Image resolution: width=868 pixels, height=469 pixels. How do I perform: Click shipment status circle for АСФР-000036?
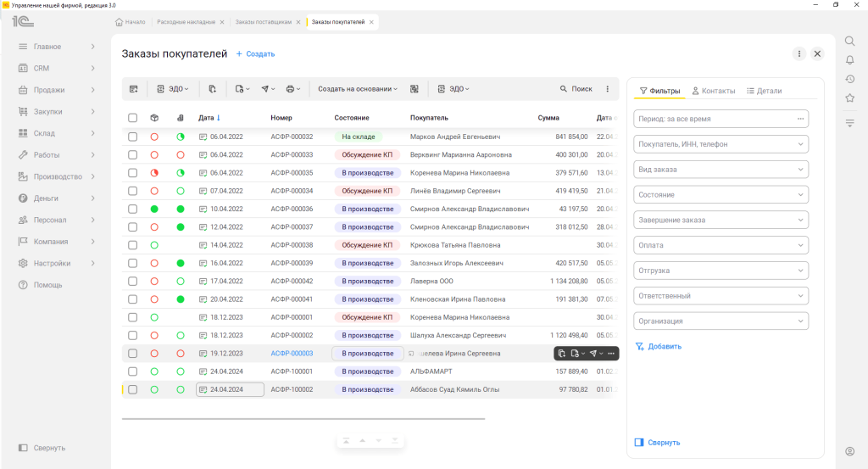[x=154, y=209]
